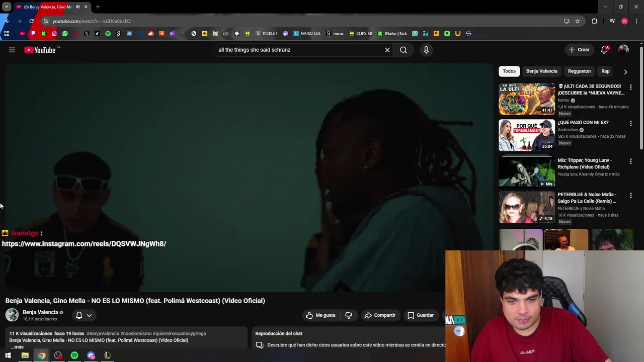Focus the address bar URL field
644x362 pixels.
302,21
